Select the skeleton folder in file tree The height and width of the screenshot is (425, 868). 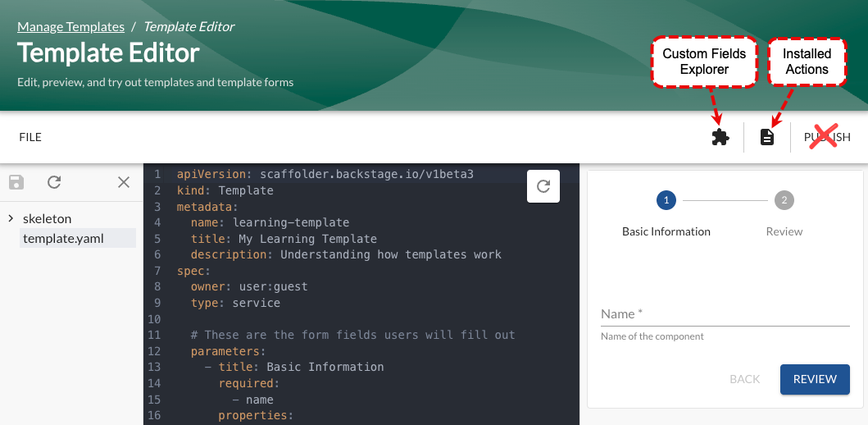[x=48, y=218]
